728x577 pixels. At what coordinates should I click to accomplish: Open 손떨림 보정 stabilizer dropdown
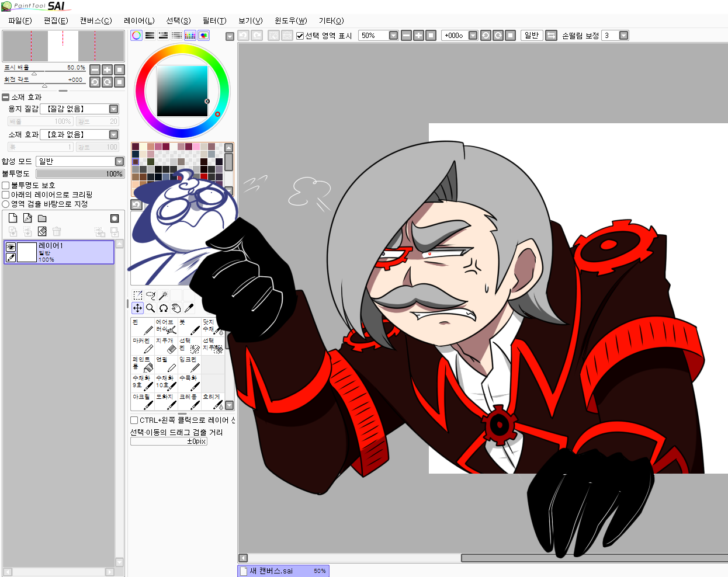click(624, 36)
